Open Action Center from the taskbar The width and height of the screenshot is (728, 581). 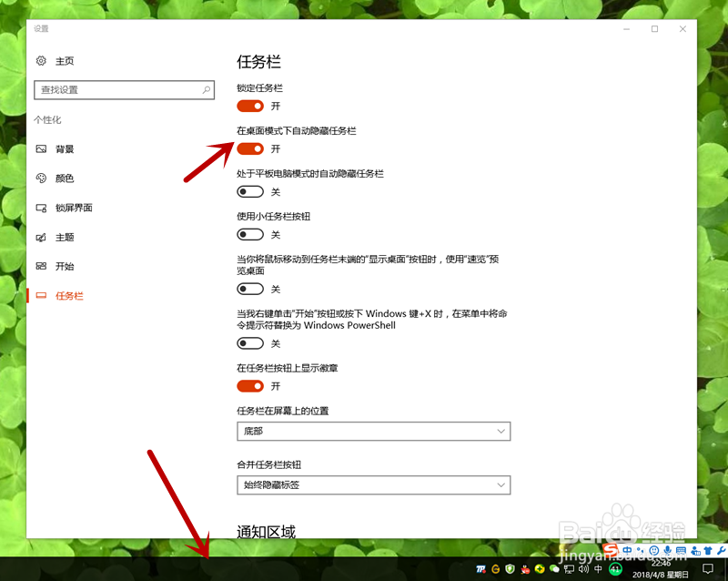click(707, 569)
